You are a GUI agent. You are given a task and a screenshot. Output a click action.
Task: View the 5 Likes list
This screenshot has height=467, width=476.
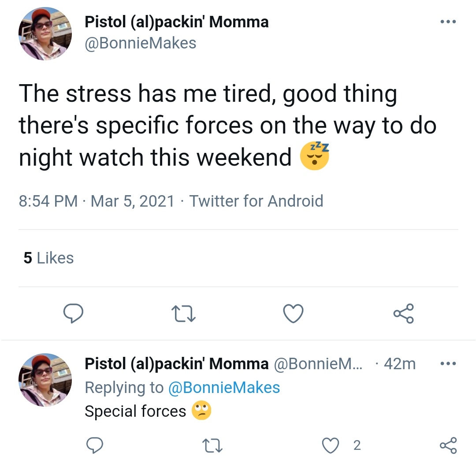click(48, 258)
